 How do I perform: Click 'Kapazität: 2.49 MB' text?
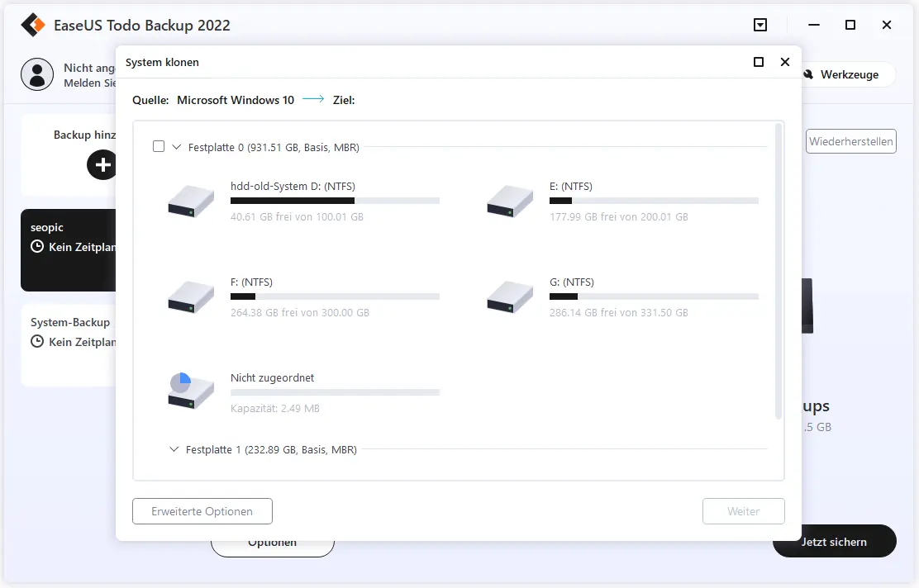tap(275, 408)
